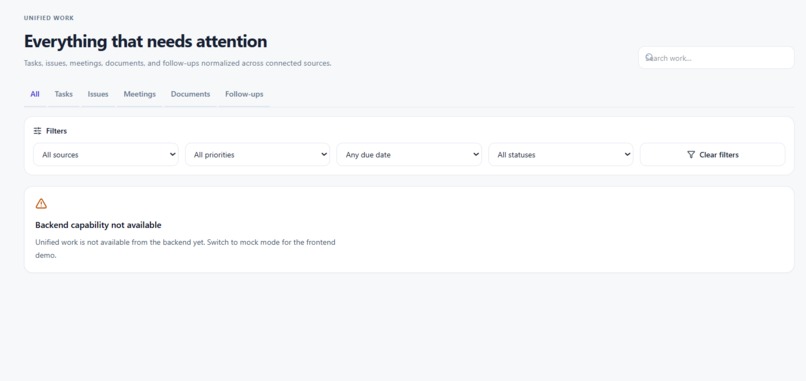
Task: Switch to the Tasks tab
Action: (x=64, y=95)
